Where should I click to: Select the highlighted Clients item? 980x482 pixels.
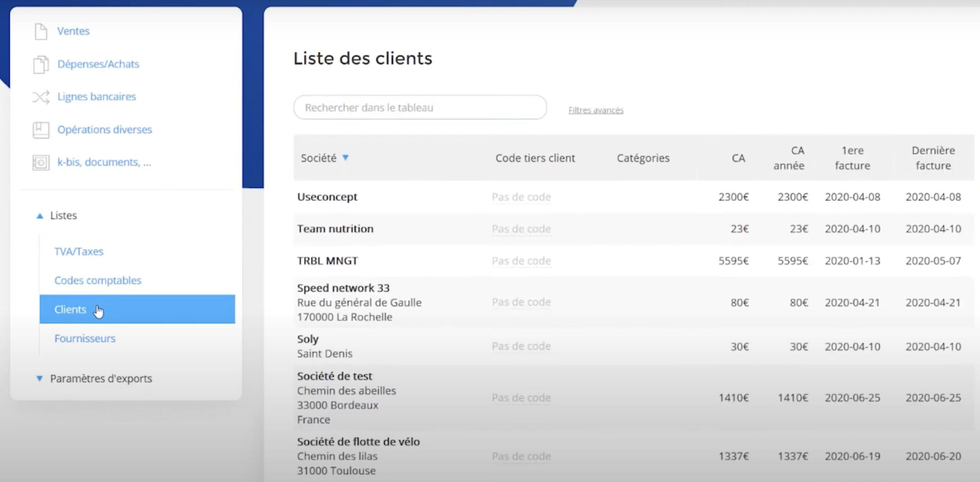[x=137, y=309]
